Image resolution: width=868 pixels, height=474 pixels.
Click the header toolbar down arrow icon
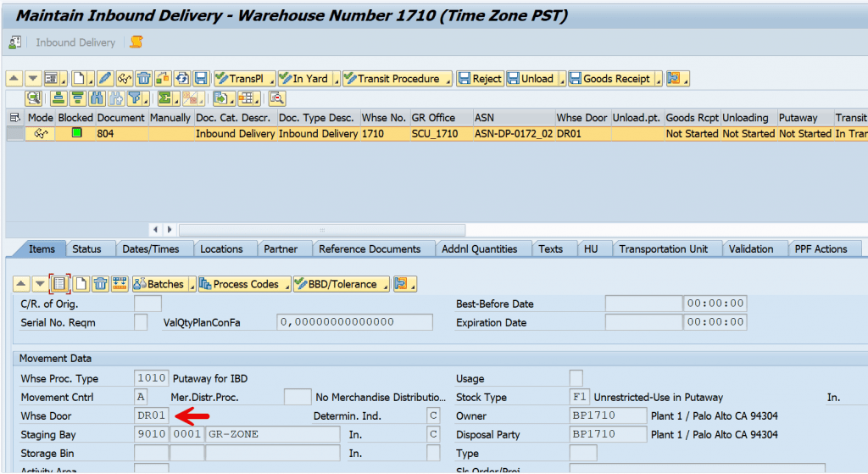click(x=33, y=79)
